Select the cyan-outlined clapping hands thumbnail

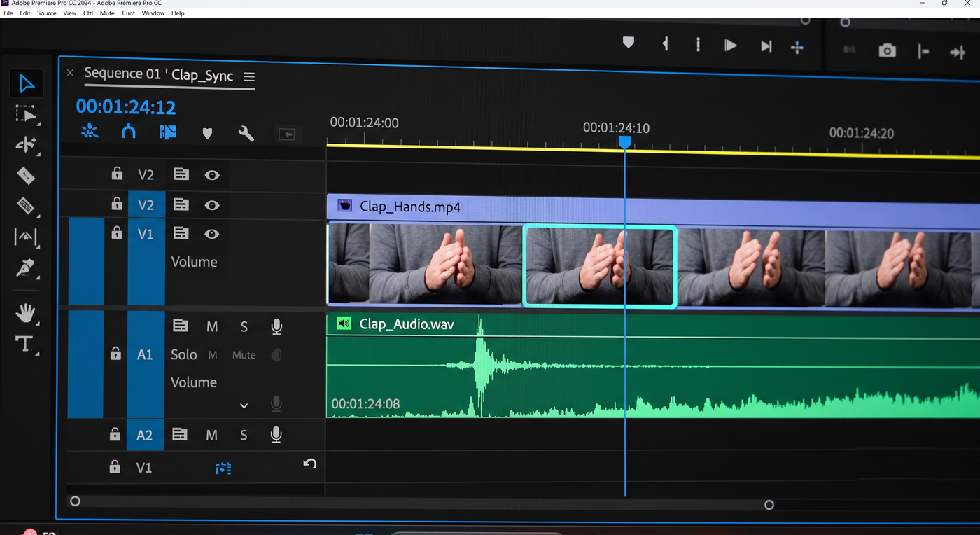[x=599, y=266]
